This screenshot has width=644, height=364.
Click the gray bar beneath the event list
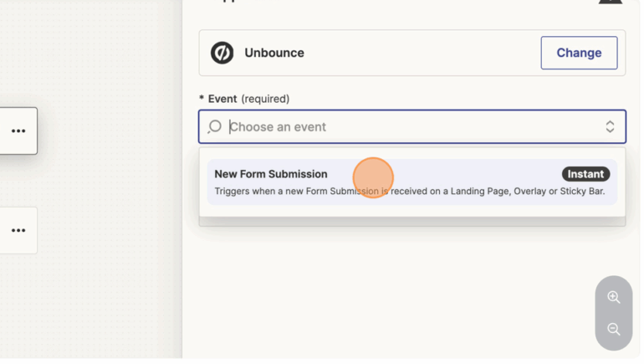(411, 222)
